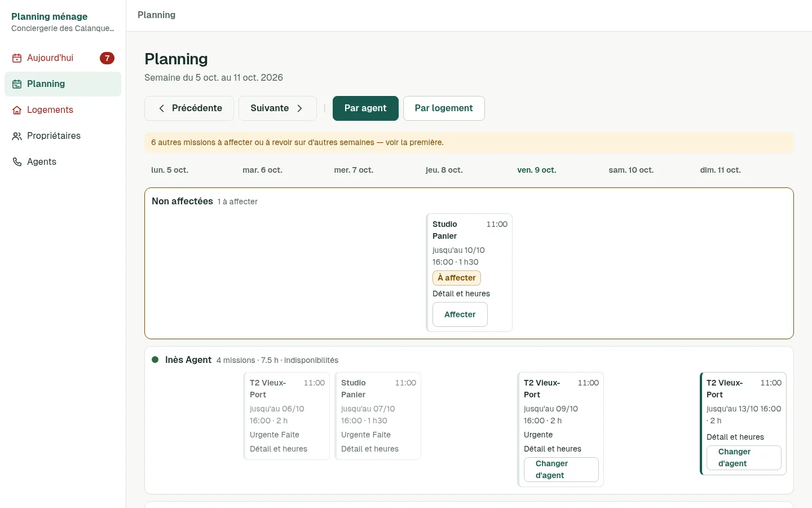
Task: Expand Détail et heures on the 07/10 mission
Action: coord(370,449)
